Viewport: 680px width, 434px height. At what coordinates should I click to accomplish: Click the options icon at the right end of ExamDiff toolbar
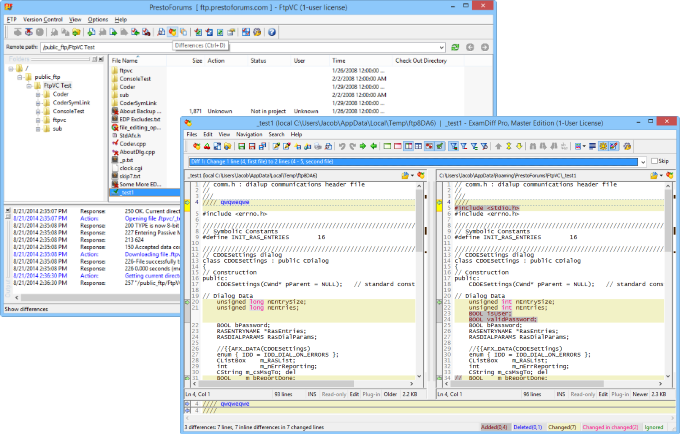coord(627,147)
